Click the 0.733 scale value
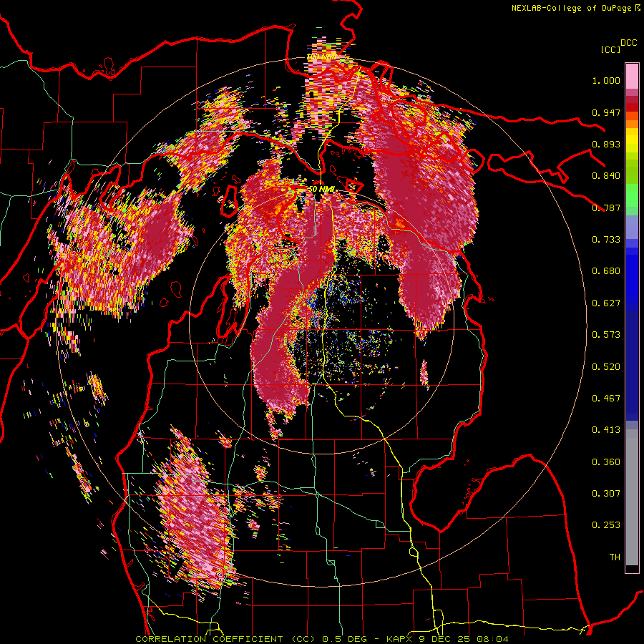 (606, 240)
